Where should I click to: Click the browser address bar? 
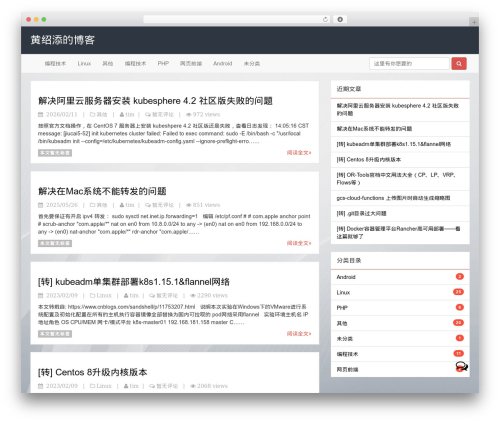pyautogui.click(x=237, y=20)
